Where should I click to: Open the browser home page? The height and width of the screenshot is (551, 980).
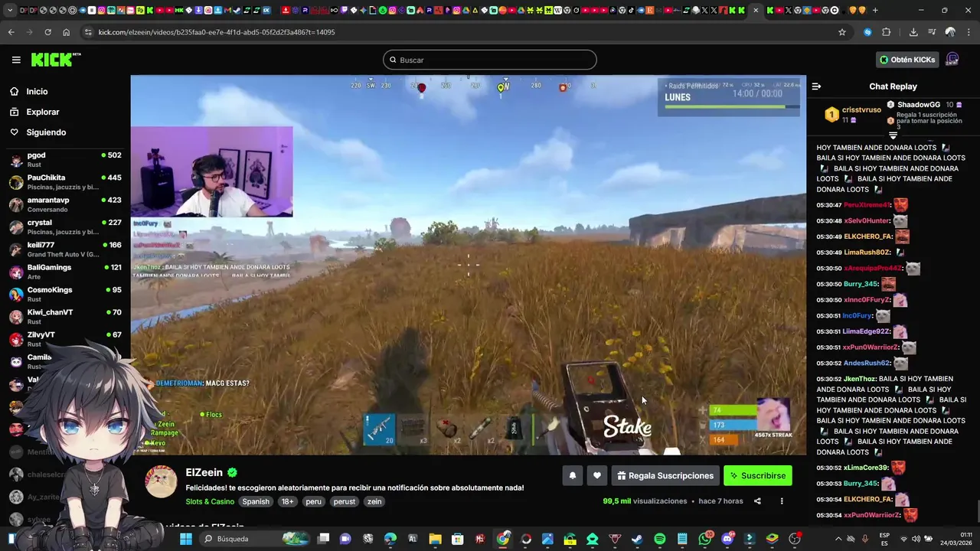coord(66,32)
